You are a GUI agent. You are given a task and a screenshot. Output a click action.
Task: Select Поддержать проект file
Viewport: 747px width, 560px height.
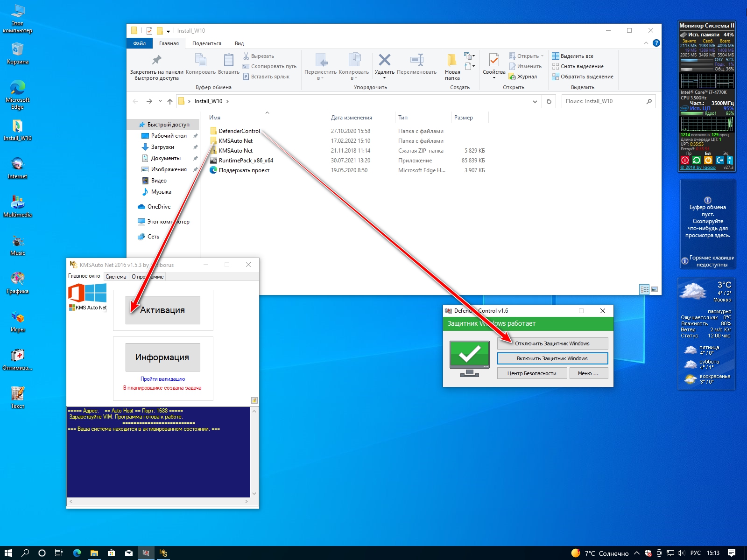coord(244,170)
